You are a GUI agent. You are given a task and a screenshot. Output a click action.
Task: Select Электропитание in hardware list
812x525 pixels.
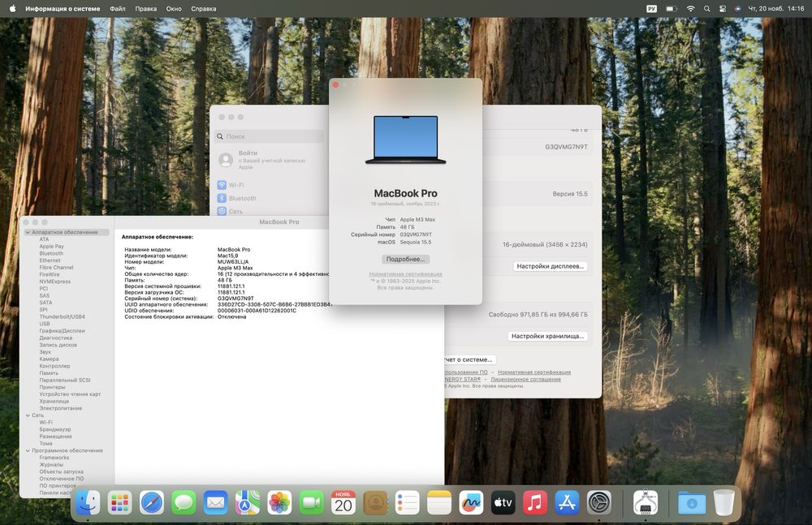click(61, 408)
